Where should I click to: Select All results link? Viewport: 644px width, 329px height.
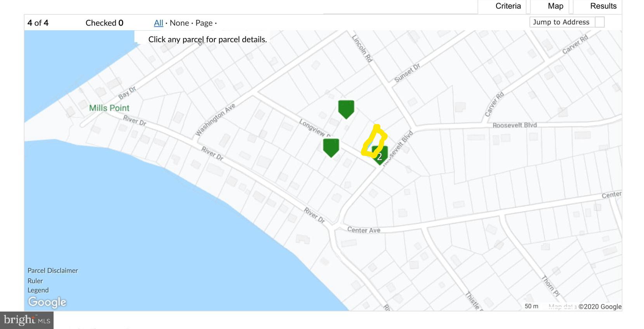(x=158, y=23)
